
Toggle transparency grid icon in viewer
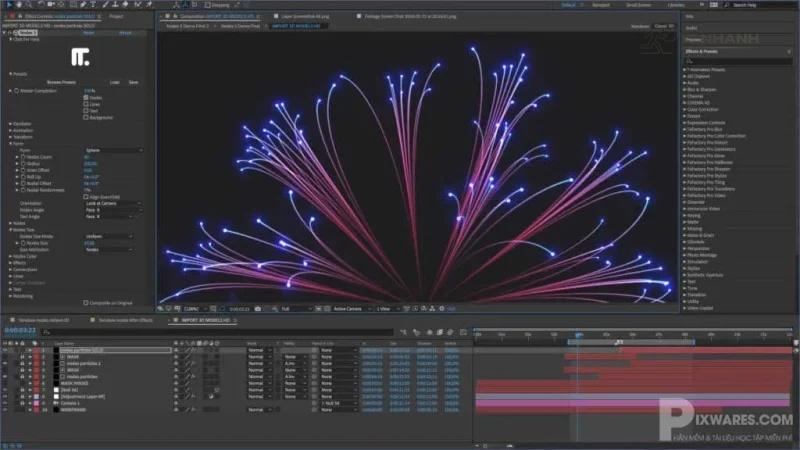(327, 309)
